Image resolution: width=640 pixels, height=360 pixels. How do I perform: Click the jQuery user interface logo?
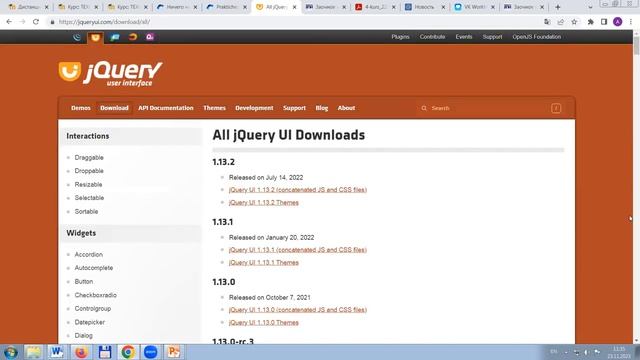pos(110,73)
